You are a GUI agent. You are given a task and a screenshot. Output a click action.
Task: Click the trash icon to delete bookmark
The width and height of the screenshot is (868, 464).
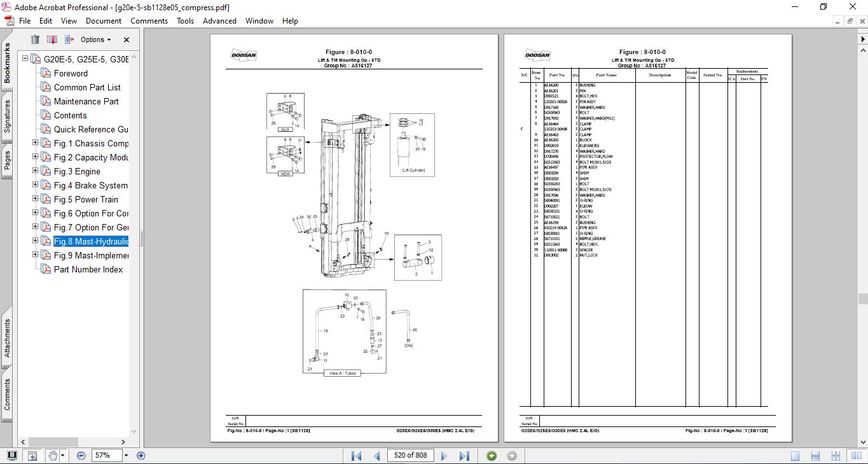coord(35,39)
